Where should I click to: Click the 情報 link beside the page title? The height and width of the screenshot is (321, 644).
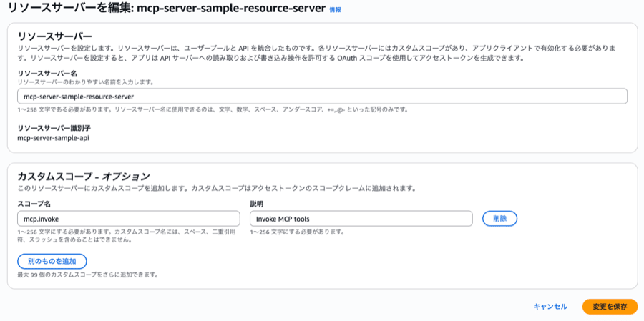tap(335, 10)
